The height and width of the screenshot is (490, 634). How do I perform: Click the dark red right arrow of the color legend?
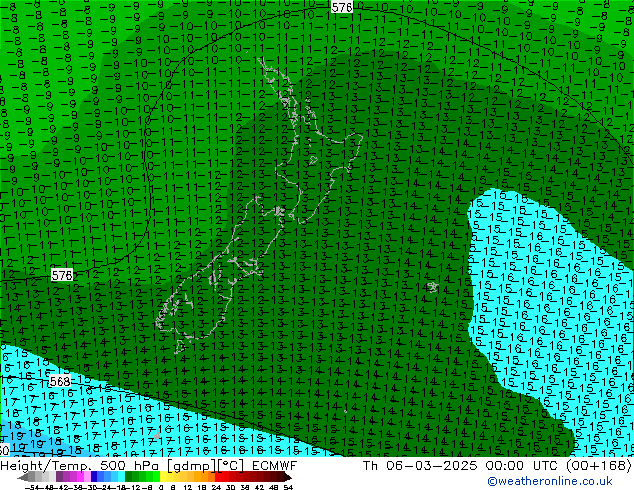tap(288, 477)
